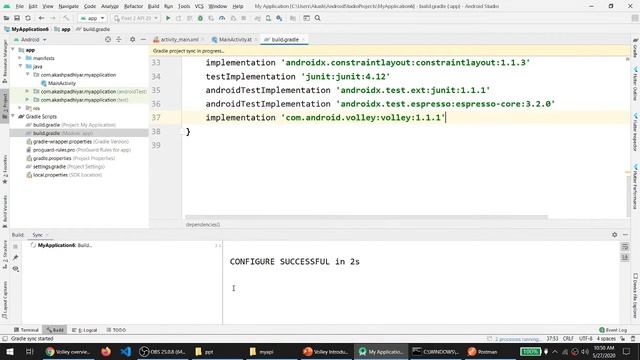Open the Gradle side panel
Screen dimensions: 640x360
click(635, 48)
